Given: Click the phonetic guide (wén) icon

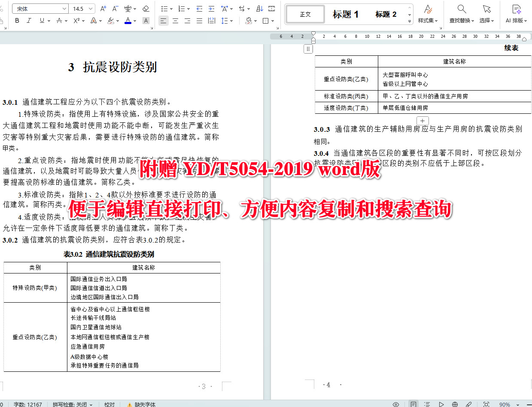Looking at the screenshot, I should pyautogui.click(x=128, y=9).
